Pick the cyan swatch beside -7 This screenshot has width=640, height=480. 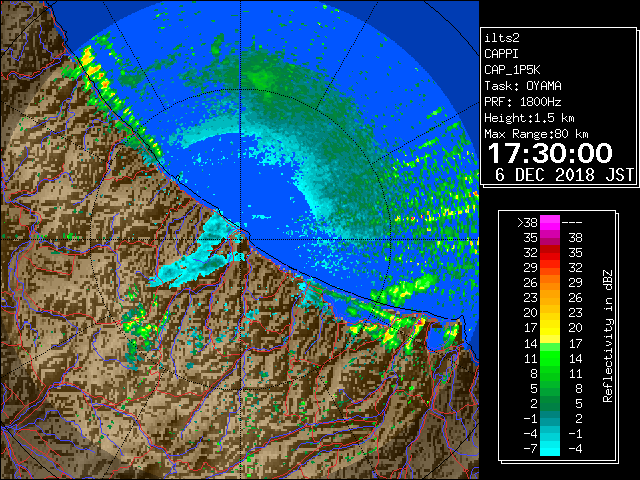point(550,449)
